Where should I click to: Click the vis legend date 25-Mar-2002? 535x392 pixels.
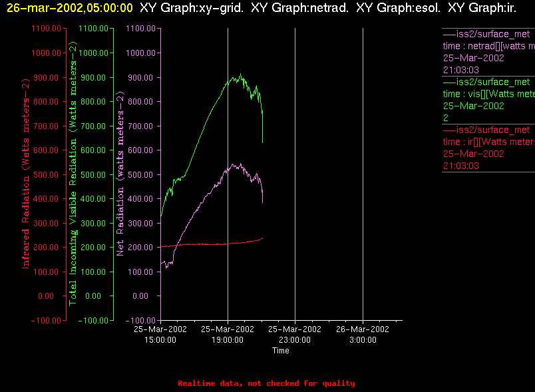click(x=474, y=106)
